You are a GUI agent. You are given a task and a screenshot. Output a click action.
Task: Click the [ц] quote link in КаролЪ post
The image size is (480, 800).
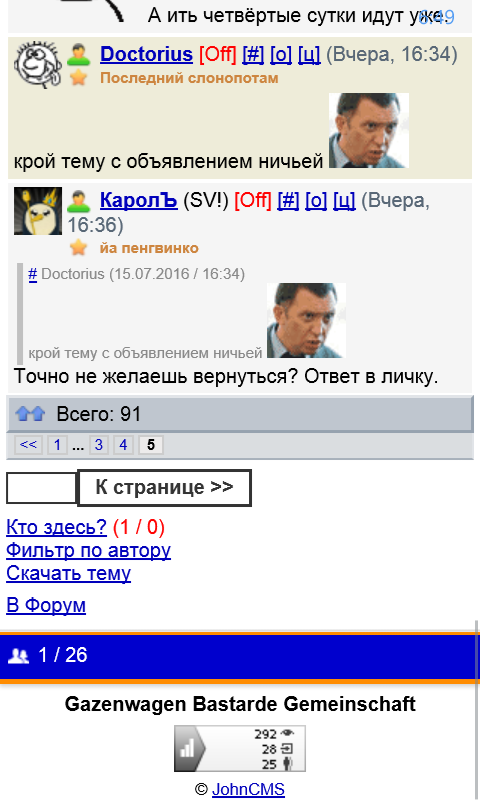tap(344, 201)
